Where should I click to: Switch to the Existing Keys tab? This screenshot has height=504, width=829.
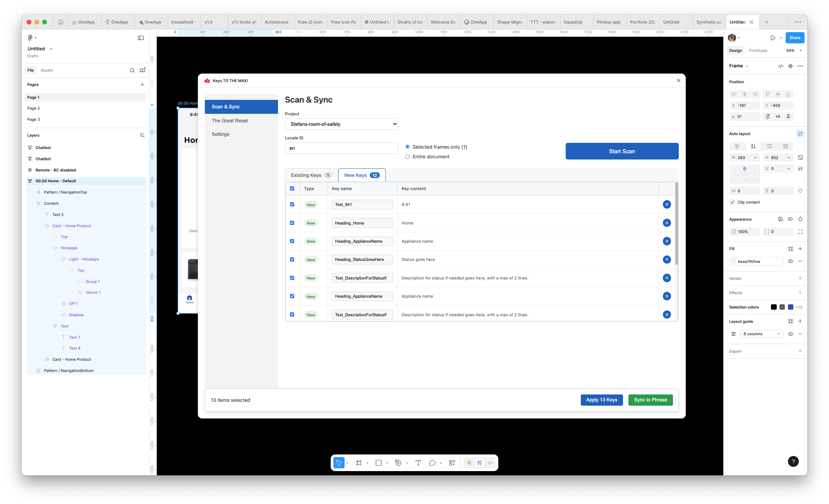(x=311, y=175)
